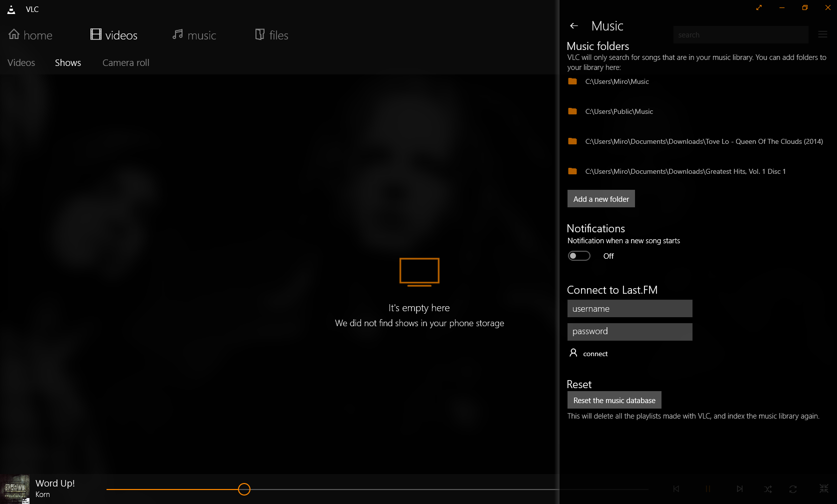Click the music note icon

coord(177,34)
